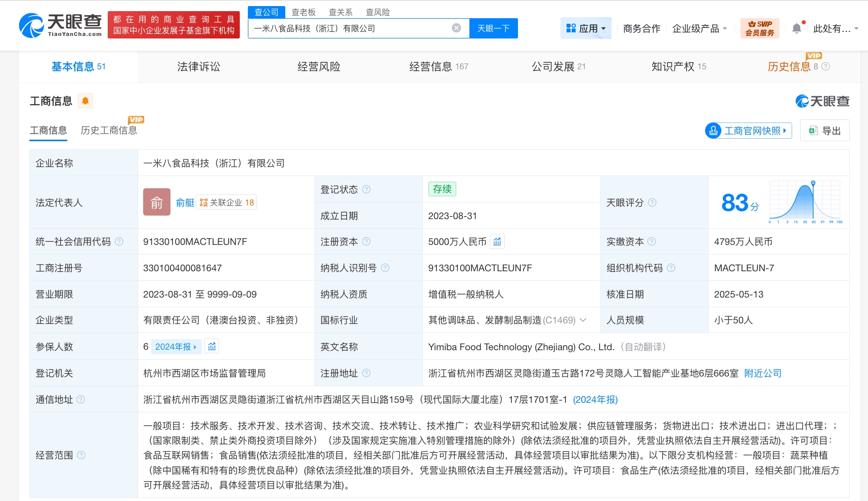868x501 pixels.
Task: Open the insured headcount chart icon
Action: 212,347
